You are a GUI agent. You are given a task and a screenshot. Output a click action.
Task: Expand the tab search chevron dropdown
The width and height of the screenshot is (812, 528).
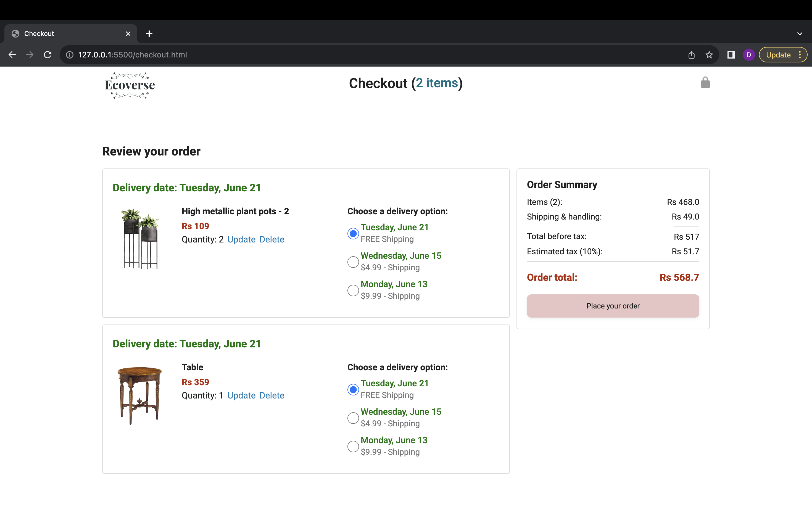(x=800, y=33)
